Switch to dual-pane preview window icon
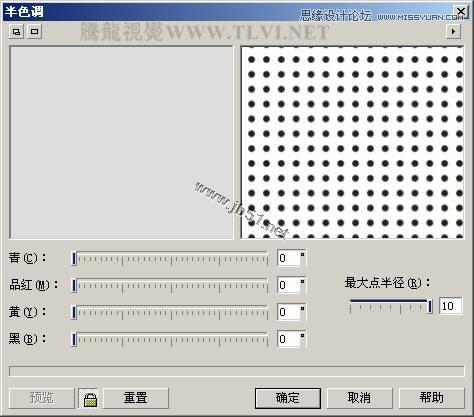 16,32
